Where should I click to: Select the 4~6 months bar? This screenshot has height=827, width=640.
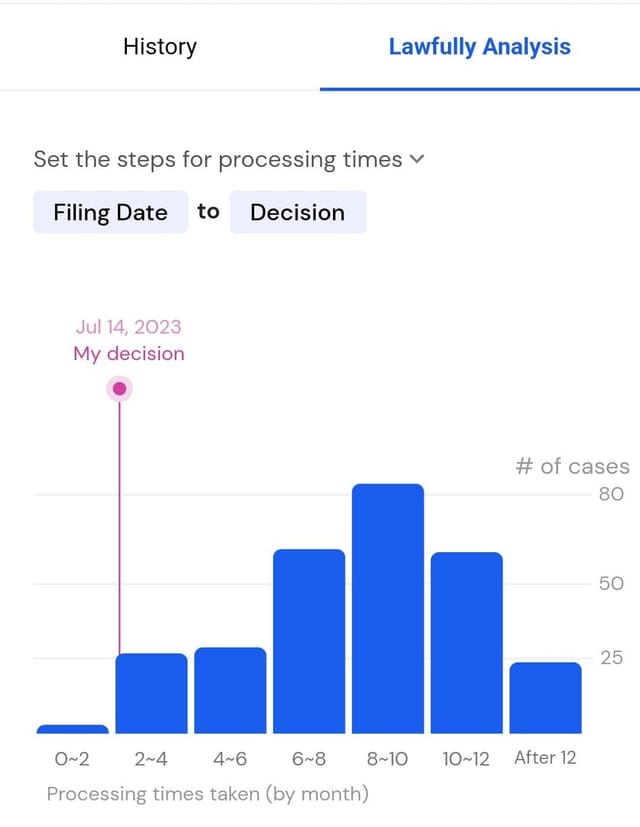tap(230, 690)
